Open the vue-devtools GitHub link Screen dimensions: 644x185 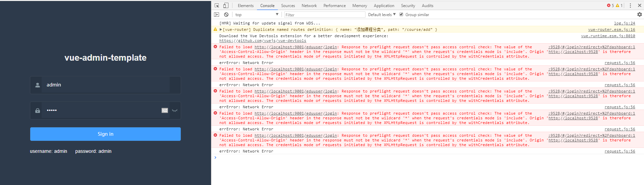click(x=263, y=41)
